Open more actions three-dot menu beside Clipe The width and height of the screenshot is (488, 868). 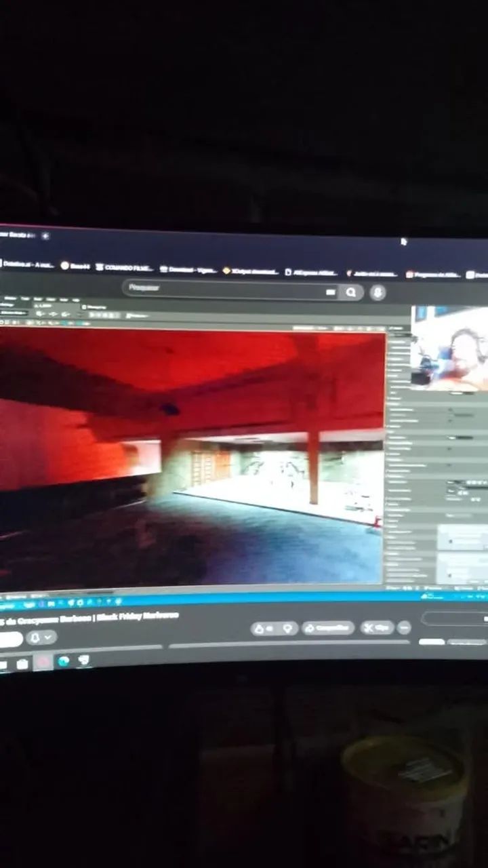(x=405, y=627)
